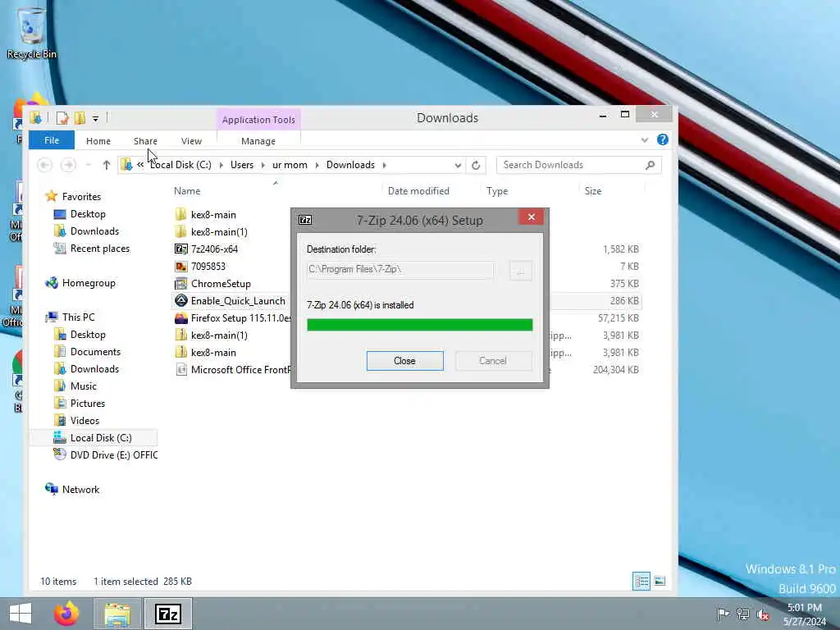Open the File tab in Explorer ribbon
Image resolution: width=840 pixels, height=630 pixels.
click(x=52, y=140)
